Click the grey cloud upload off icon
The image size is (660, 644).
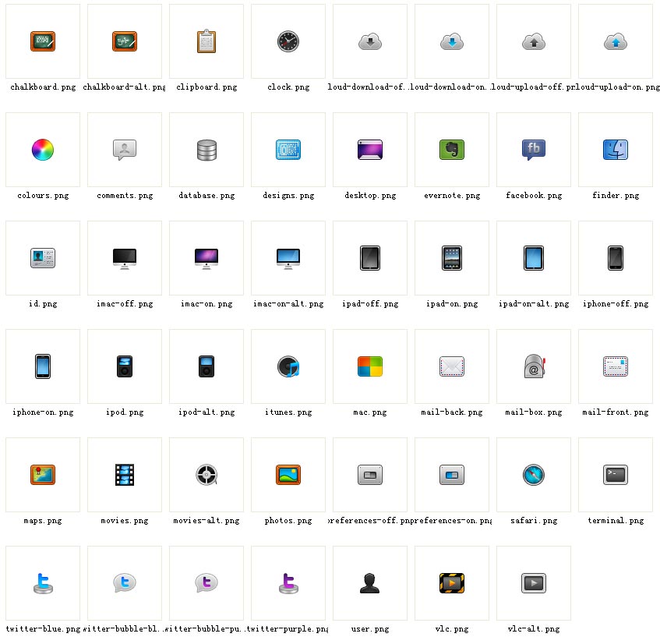pos(534,41)
